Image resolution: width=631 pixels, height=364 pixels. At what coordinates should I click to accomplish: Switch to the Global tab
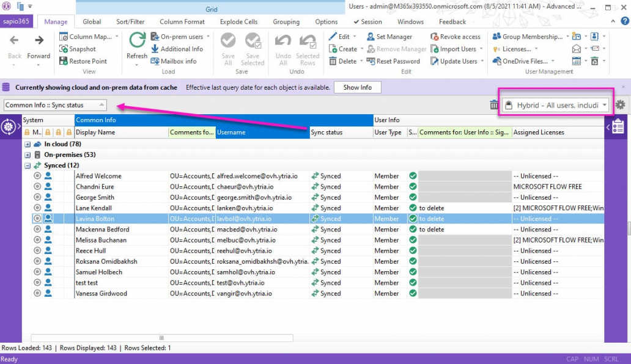[x=92, y=22]
